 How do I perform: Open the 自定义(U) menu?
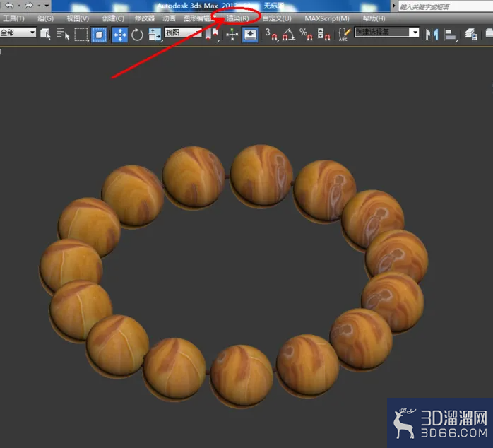[277, 18]
